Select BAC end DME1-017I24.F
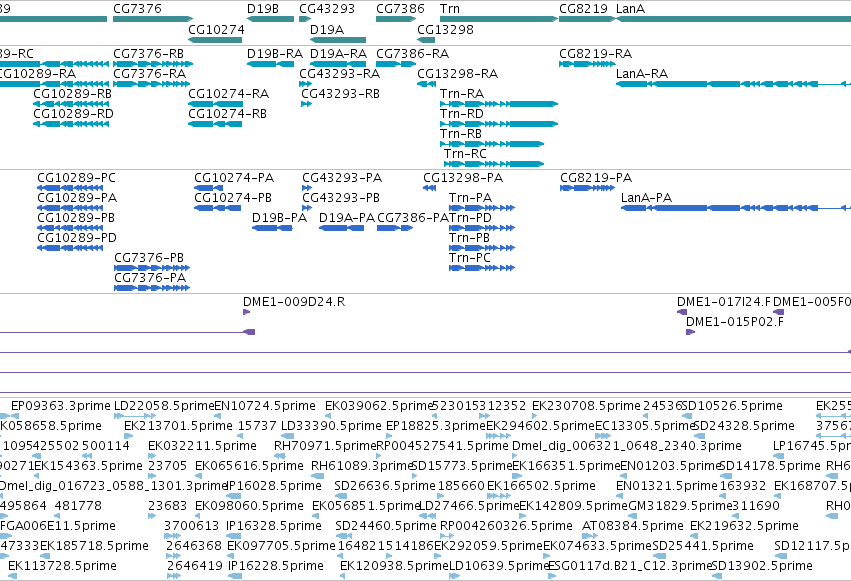This screenshot has height=581, width=851. pyautogui.click(x=723, y=302)
